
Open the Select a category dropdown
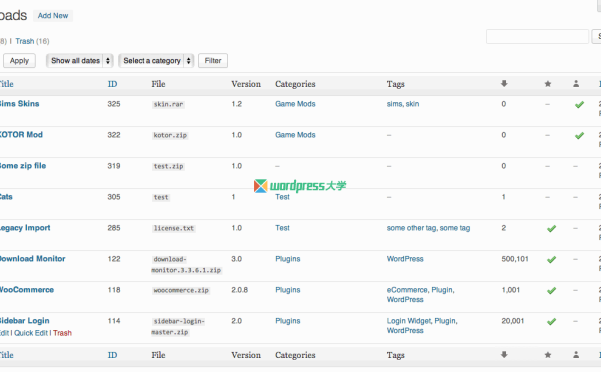(x=156, y=61)
